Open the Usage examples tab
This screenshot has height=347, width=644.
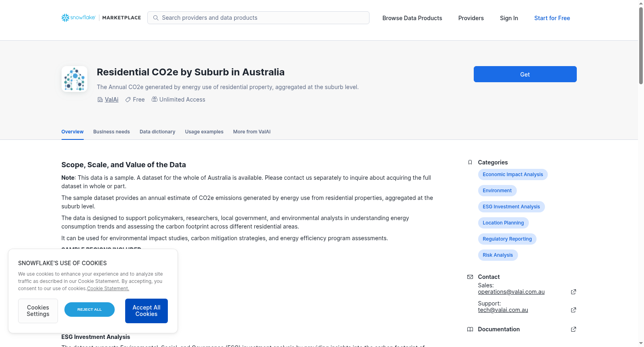(204, 132)
